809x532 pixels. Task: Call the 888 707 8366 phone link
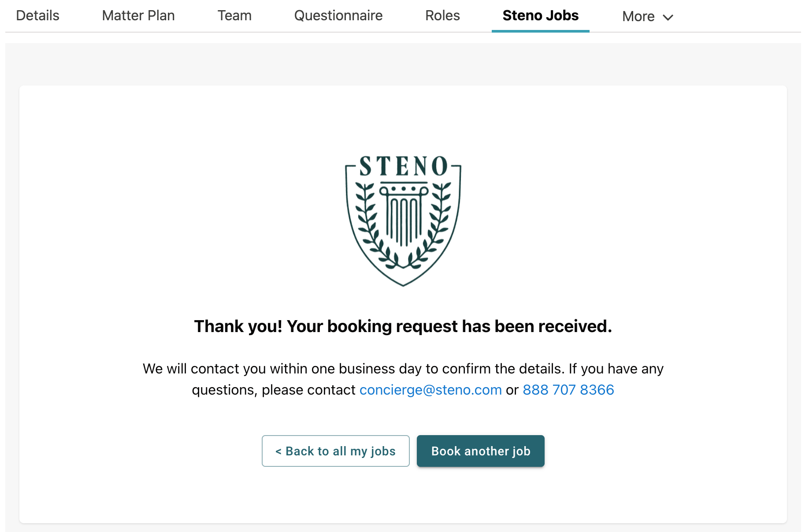568,390
